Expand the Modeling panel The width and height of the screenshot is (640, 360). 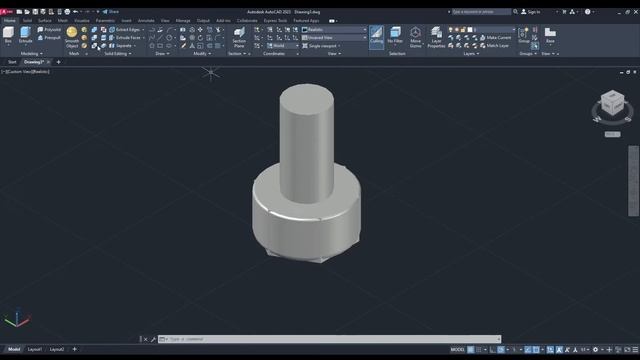point(31,53)
